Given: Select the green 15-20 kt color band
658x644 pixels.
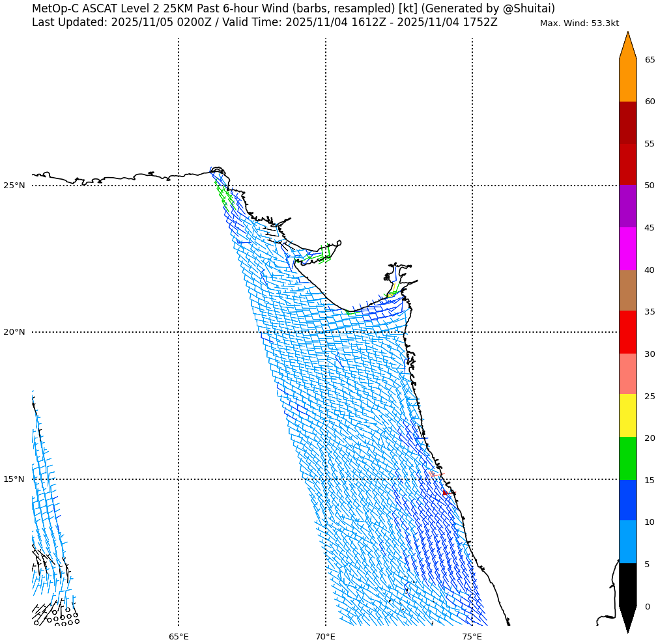Looking at the screenshot, I should tap(627, 458).
